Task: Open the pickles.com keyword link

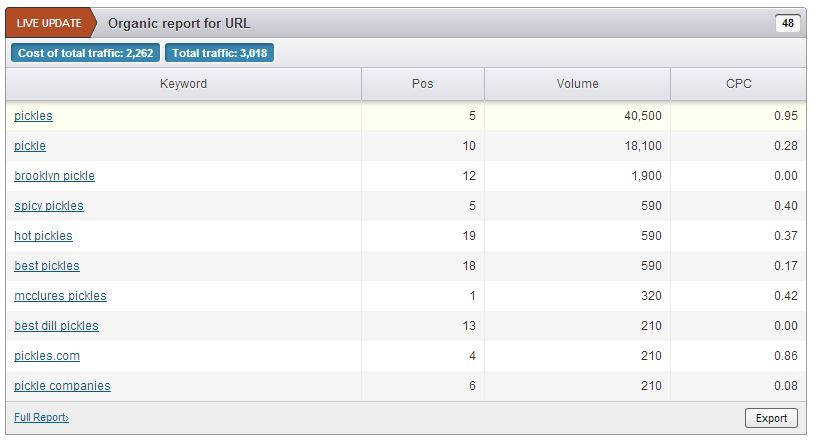Action: pyautogui.click(x=47, y=356)
